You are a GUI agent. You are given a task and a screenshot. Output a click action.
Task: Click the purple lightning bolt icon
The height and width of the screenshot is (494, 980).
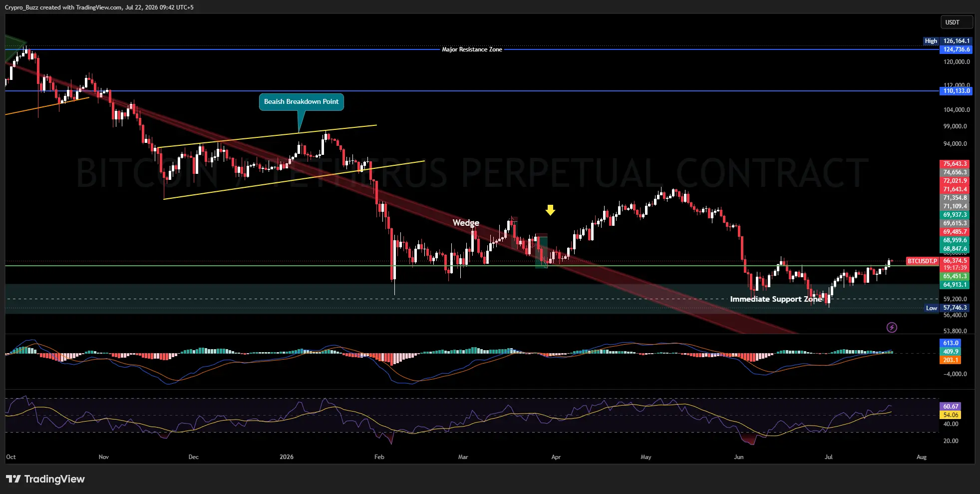point(892,328)
